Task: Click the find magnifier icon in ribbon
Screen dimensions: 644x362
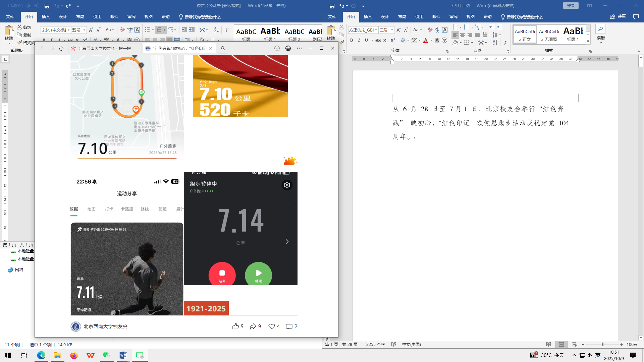Action: point(600,29)
